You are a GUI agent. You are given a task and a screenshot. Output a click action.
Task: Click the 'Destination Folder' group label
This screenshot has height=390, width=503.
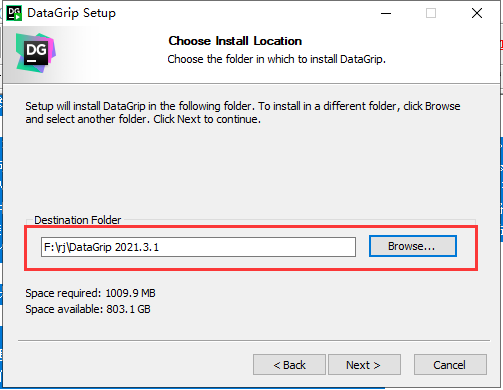pos(77,220)
